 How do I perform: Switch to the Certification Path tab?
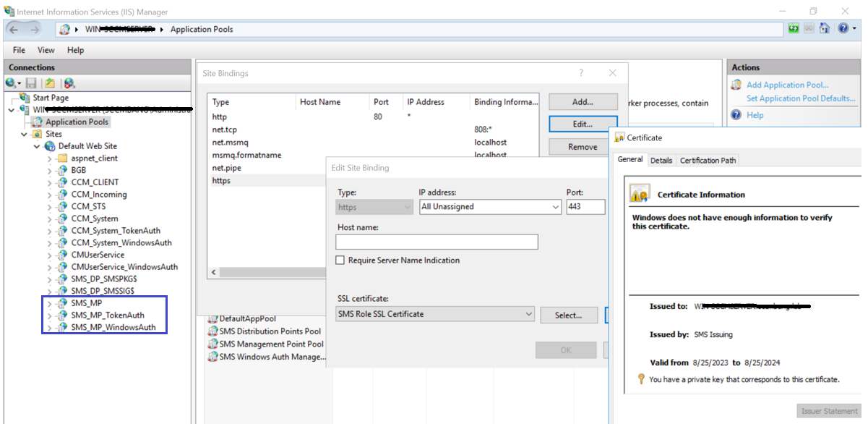coord(708,161)
